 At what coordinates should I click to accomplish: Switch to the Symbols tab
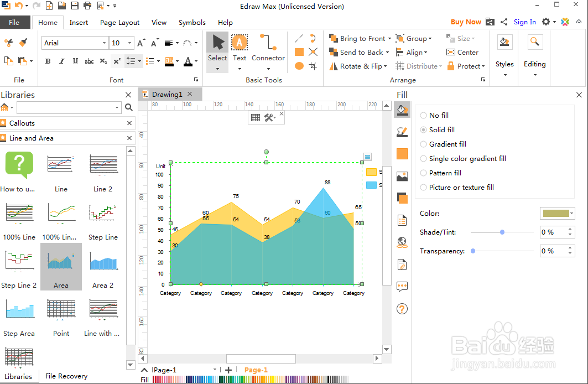click(192, 23)
